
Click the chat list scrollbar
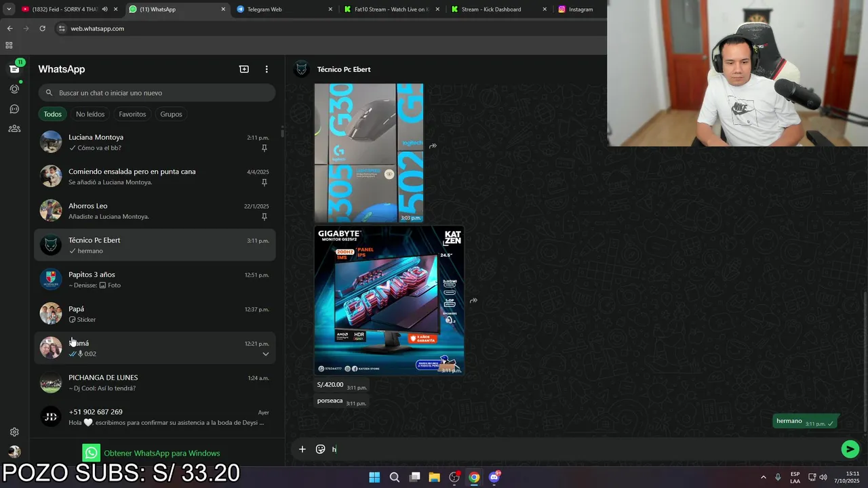coord(282,132)
